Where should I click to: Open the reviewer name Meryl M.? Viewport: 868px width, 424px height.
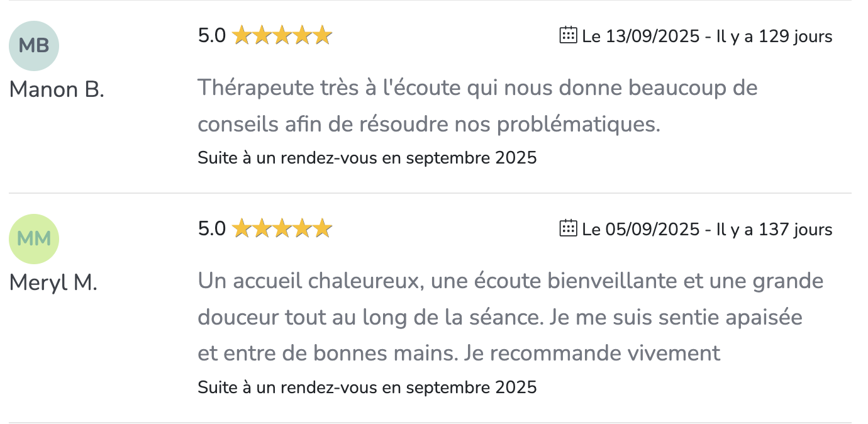pos(53,283)
